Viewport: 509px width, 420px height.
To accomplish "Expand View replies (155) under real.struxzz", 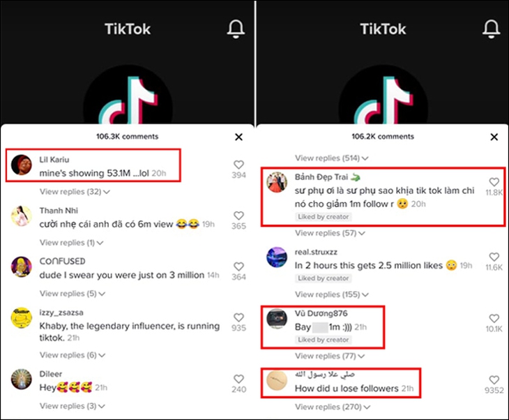I will coord(331,294).
